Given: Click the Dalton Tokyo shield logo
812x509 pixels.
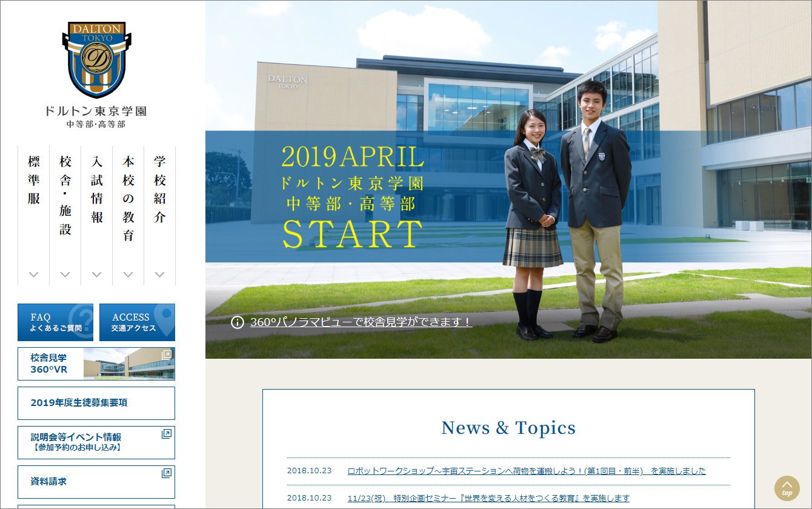Looking at the screenshot, I should (96, 60).
